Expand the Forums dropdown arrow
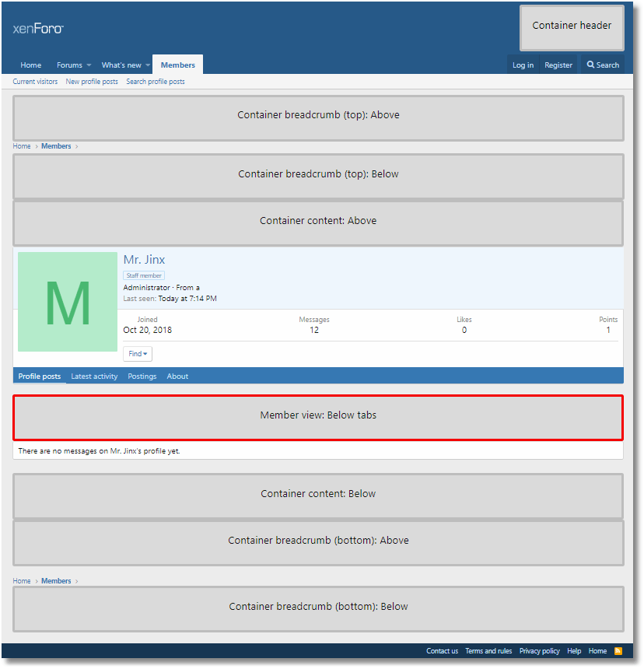The height and width of the screenshot is (669, 644). [89, 65]
